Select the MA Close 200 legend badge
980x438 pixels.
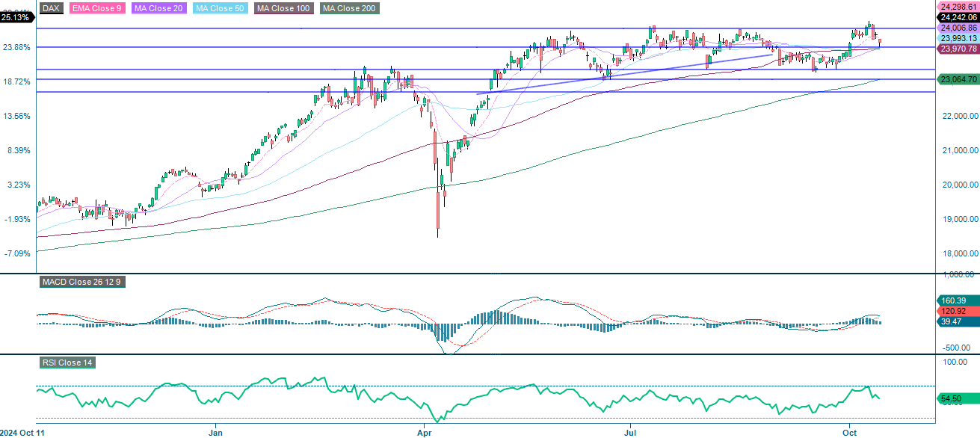349,9
